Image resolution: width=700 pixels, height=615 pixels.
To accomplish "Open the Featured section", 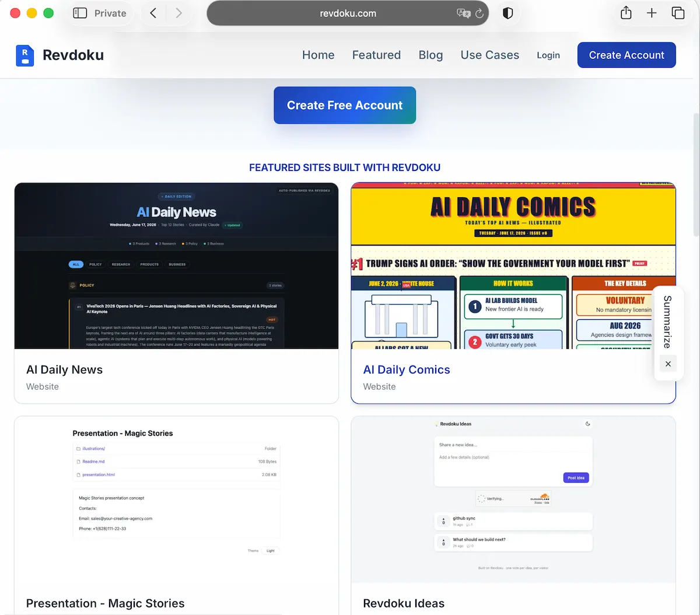I will pyautogui.click(x=377, y=55).
